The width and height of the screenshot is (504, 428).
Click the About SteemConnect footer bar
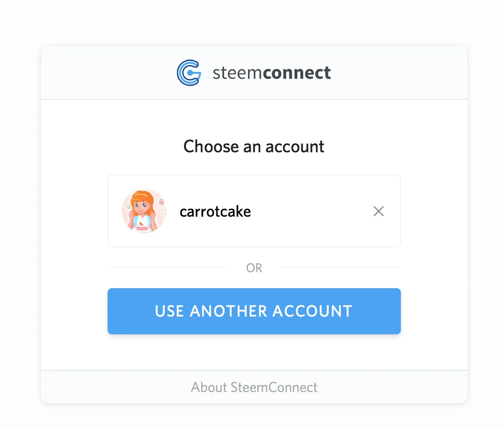[x=254, y=387]
